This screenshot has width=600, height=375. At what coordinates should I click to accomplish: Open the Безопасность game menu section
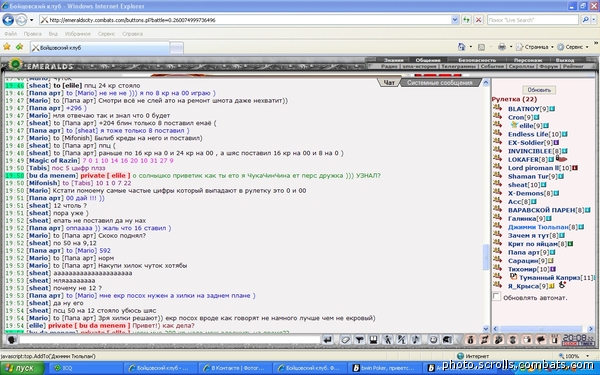point(477,60)
